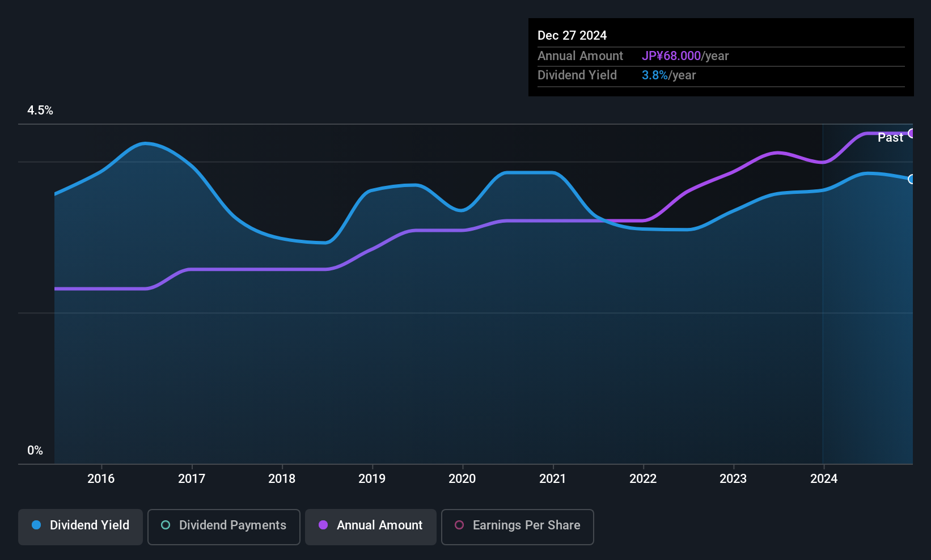Enable the Earnings Per Share series
Screen dimensions: 931x560
tap(518, 527)
